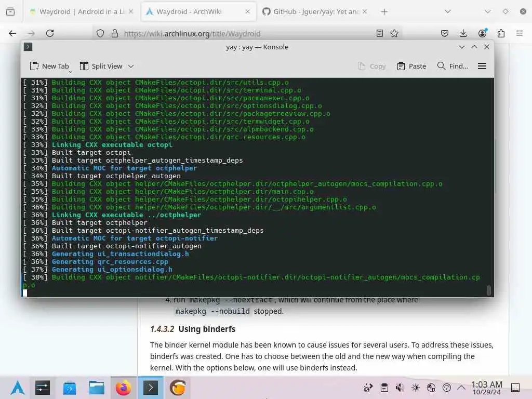This screenshot has height=399, width=532.
Task: Open Find in Konsole
Action: (x=453, y=66)
